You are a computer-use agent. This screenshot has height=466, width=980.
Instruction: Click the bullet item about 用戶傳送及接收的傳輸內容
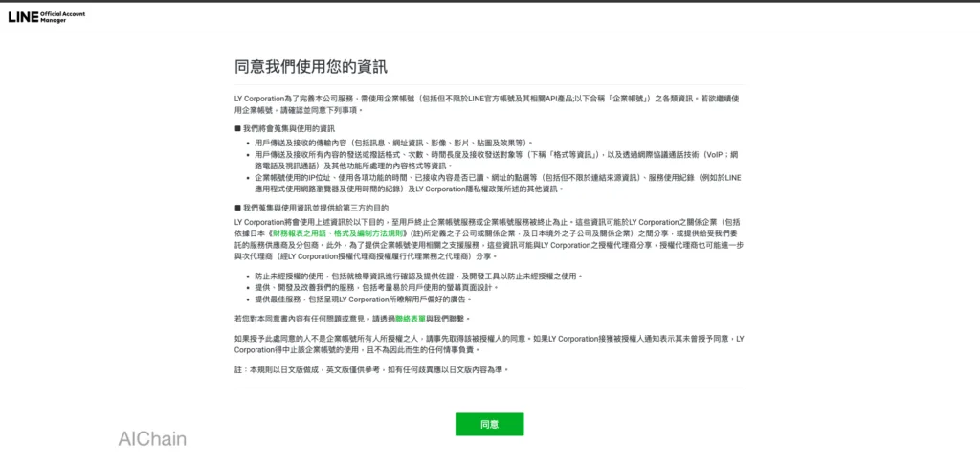click(x=392, y=143)
